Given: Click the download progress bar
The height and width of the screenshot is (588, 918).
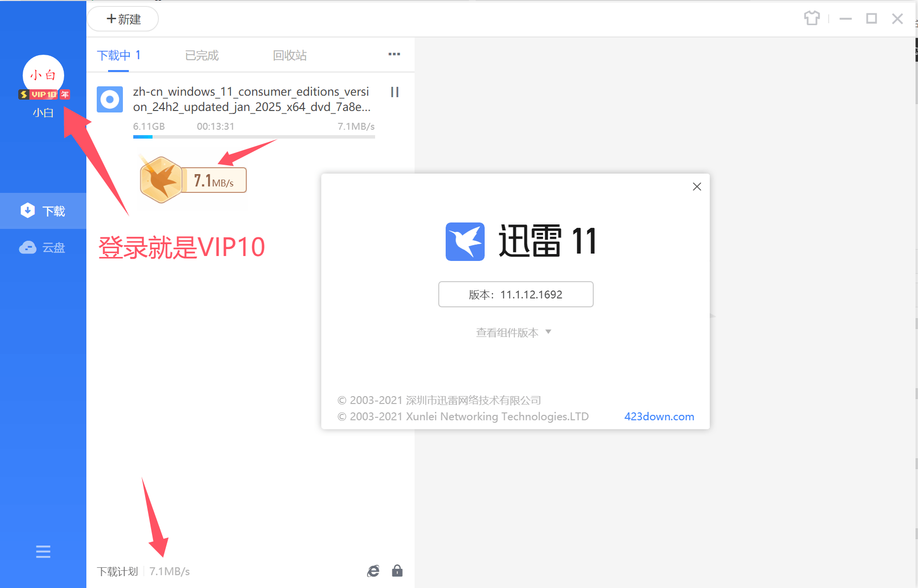Looking at the screenshot, I should [254, 137].
